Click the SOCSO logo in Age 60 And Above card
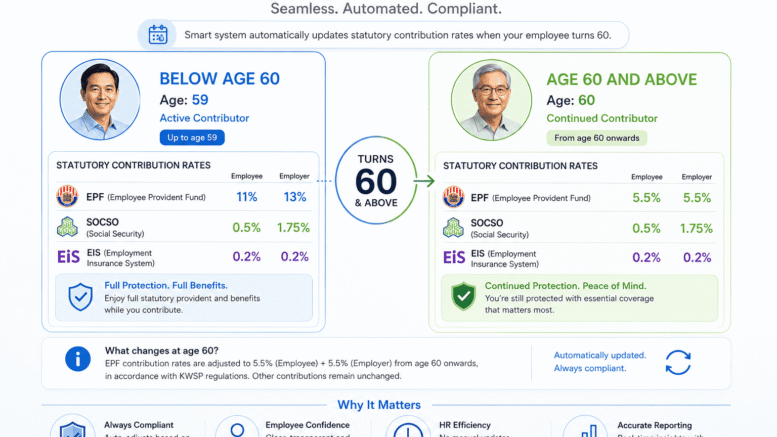This screenshot has height=437, width=777. coord(453,228)
